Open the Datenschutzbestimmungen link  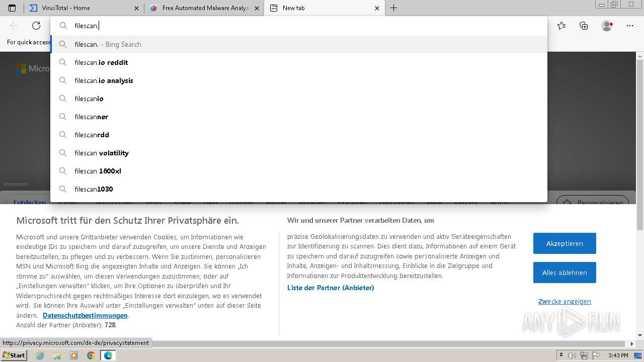[x=85, y=315]
